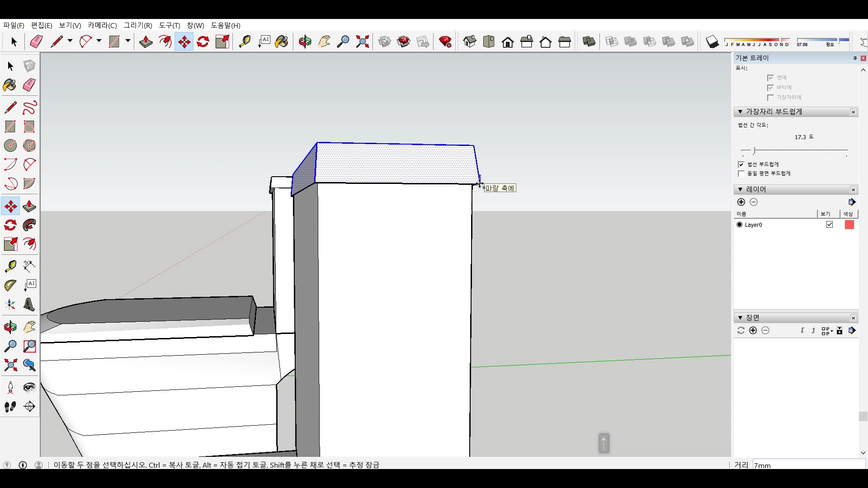Click Layer0 red color swatch
This screenshot has width=868, height=488.
[x=849, y=225]
